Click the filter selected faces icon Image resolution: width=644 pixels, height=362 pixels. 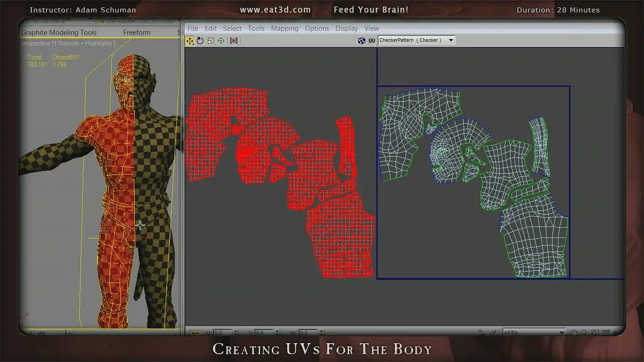point(493,332)
